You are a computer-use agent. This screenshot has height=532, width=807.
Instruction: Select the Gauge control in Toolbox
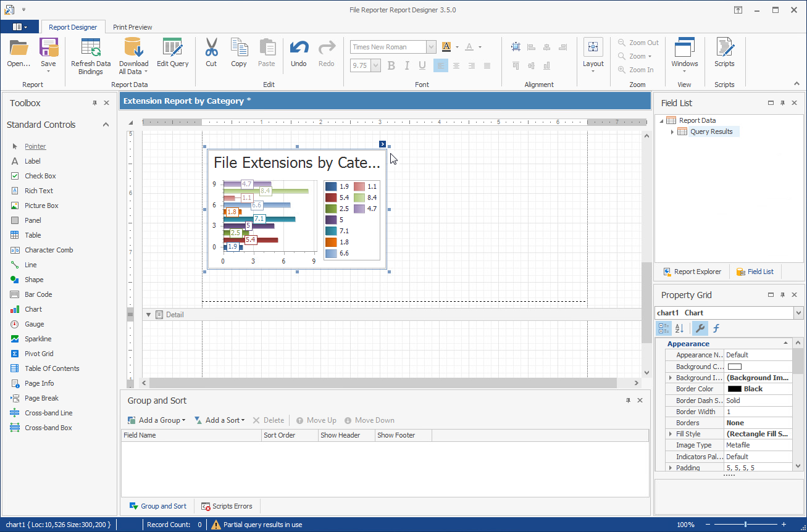[34, 324]
